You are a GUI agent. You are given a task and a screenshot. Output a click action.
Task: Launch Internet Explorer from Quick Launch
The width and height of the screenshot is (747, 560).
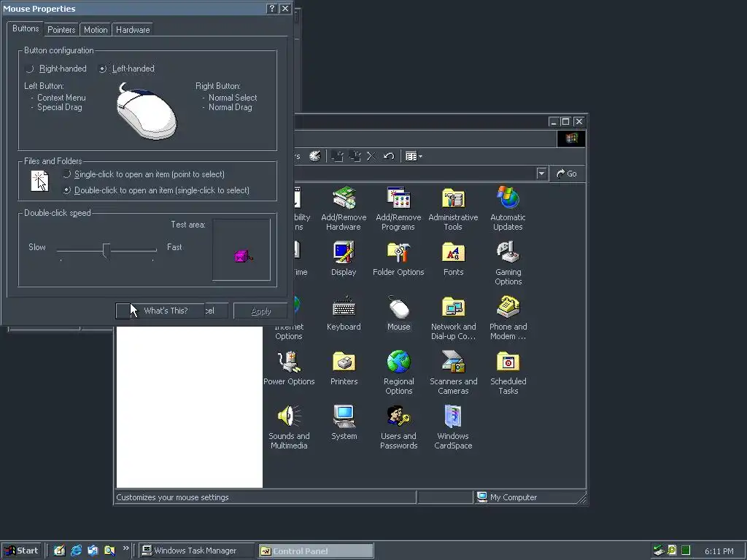pos(76,551)
